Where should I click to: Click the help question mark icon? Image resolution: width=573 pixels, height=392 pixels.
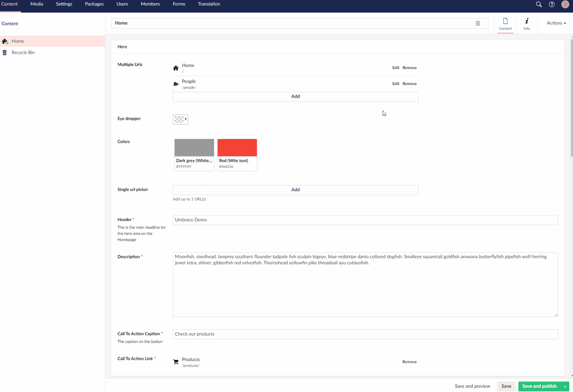click(552, 4)
